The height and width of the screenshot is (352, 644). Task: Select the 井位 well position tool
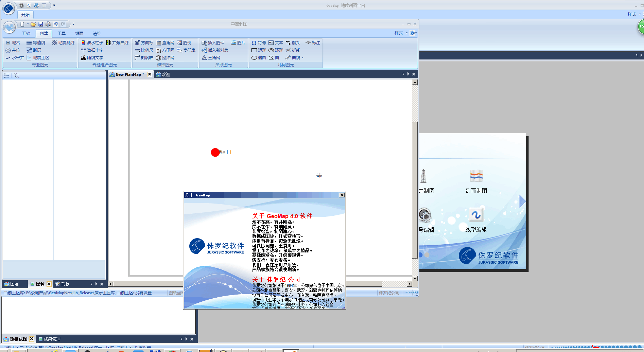click(13, 50)
